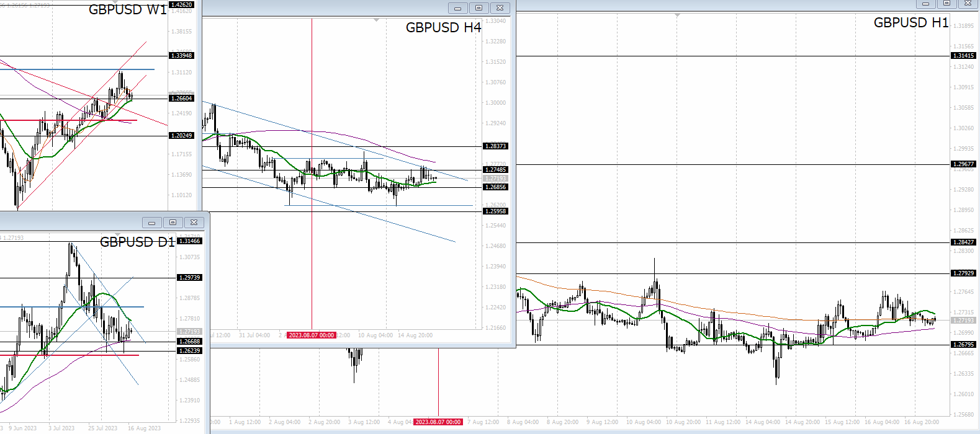This screenshot has width=980, height=434.
Task: Select the 1.29739 price label in D1 chart
Action: (190, 278)
